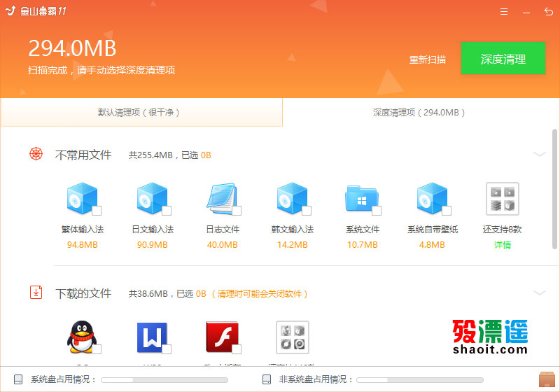
Task: Click the QQ penguin icon
Action: 82,337
